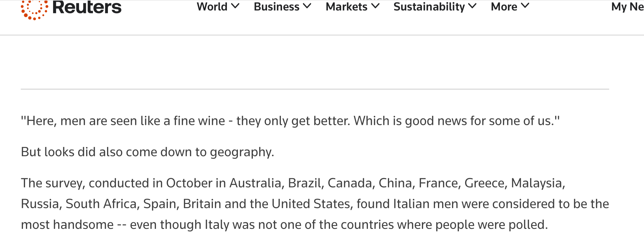Expand the Markets chevron arrow
Image resolution: width=644 pixels, height=242 pixels.
[375, 6]
